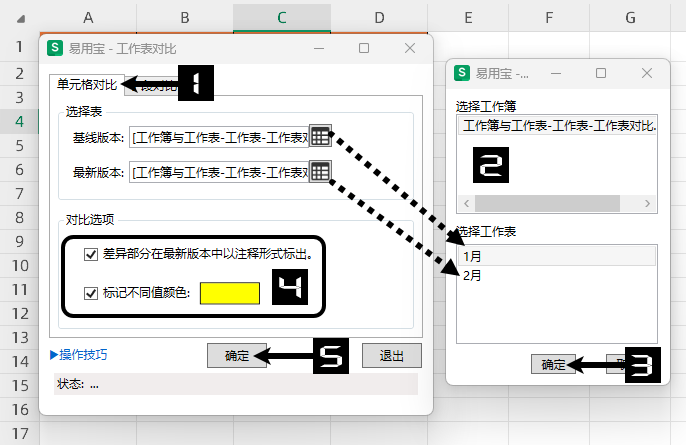Viewport: 686px width, 445px height.
Task: Select row 4 header
Action: 19,121
